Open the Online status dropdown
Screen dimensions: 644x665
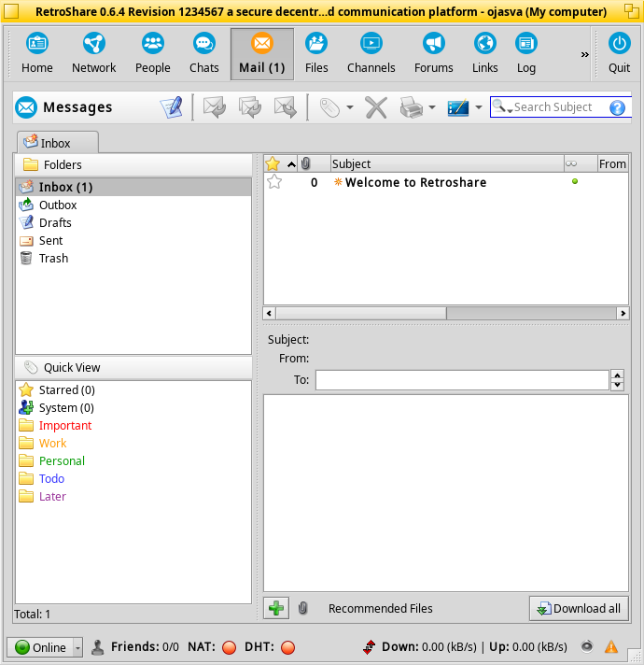[77, 647]
